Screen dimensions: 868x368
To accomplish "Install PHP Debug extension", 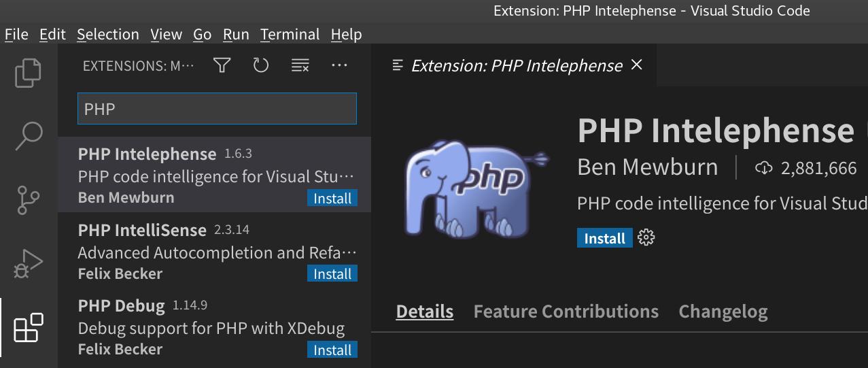I will click(x=332, y=350).
